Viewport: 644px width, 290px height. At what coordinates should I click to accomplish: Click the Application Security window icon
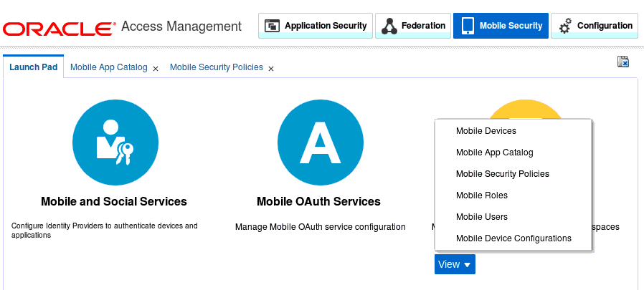tap(272, 26)
